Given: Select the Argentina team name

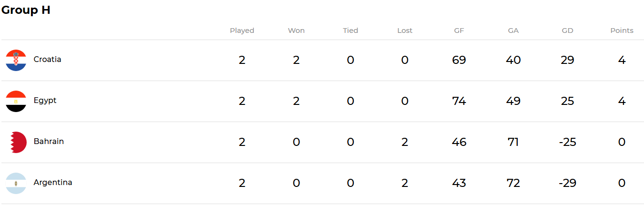Looking at the screenshot, I should 53,183.
